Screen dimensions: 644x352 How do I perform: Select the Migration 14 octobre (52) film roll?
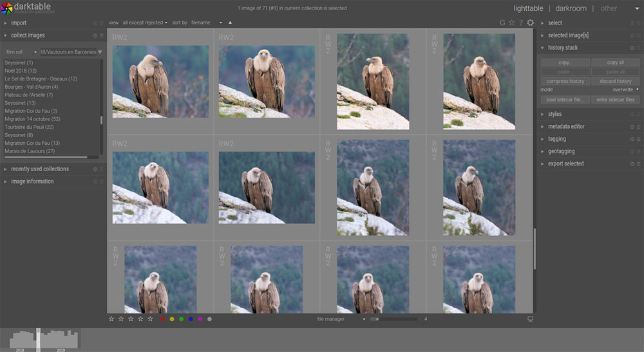(32, 119)
